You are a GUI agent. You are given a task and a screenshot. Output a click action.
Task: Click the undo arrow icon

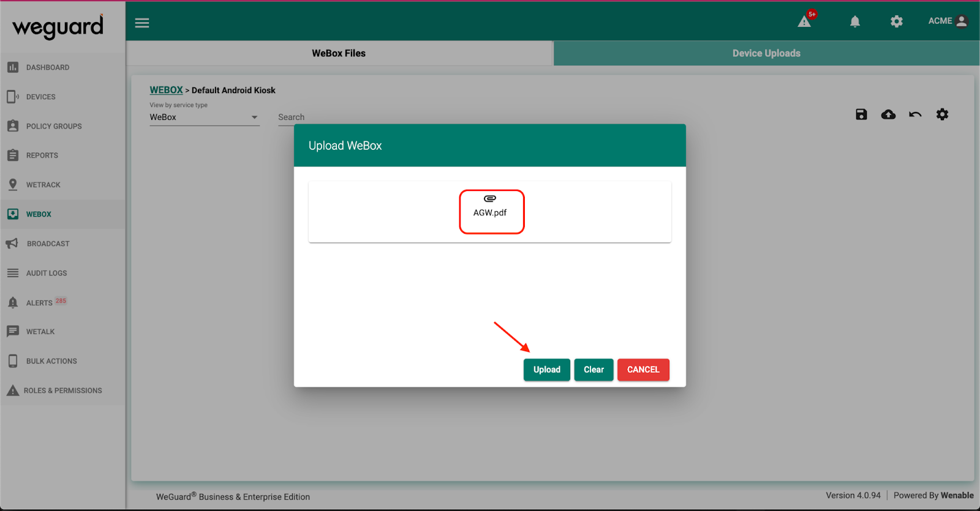[x=915, y=114]
